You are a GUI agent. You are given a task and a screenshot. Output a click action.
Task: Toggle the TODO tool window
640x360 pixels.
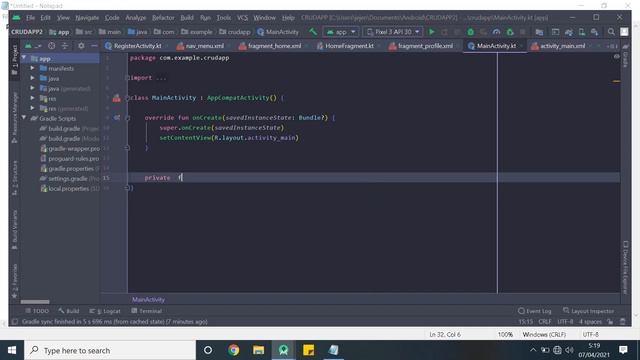(x=37, y=311)
